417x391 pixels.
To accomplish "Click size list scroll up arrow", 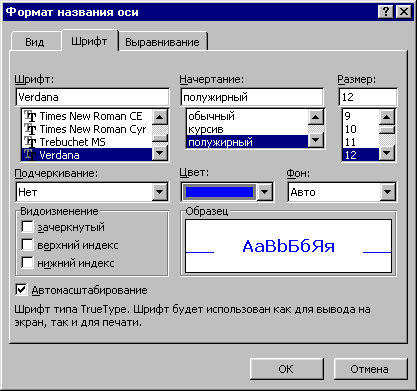I will (x=387, y=117).
